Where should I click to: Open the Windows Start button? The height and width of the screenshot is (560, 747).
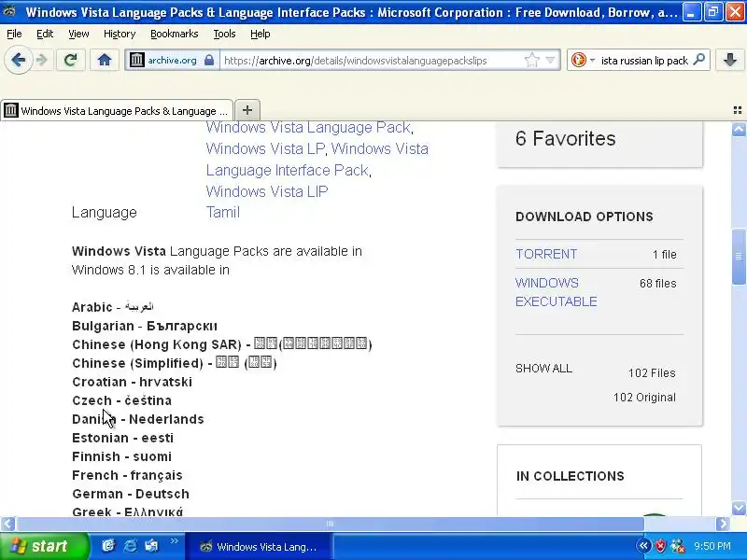[44, 546]
